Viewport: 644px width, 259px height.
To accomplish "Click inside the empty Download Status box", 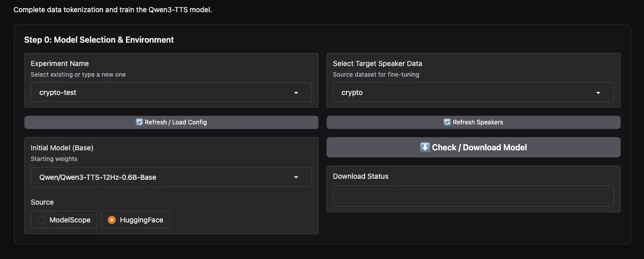I will [473, 196].
